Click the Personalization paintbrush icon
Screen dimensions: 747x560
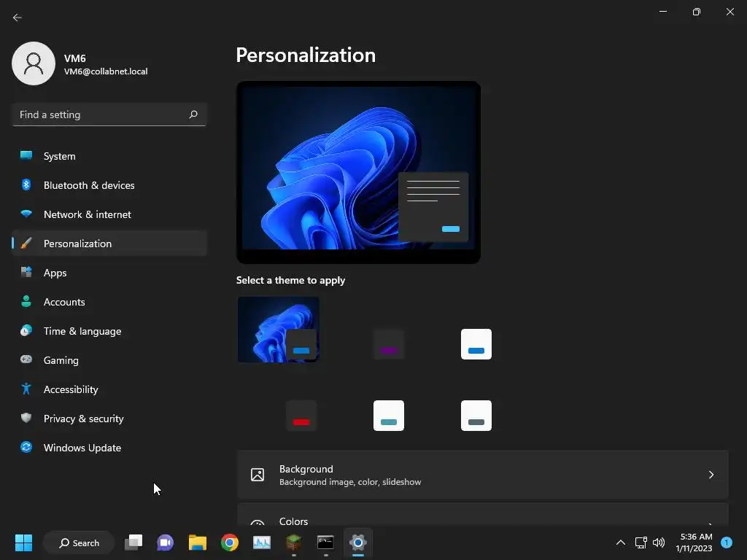(x=26, y=244)
